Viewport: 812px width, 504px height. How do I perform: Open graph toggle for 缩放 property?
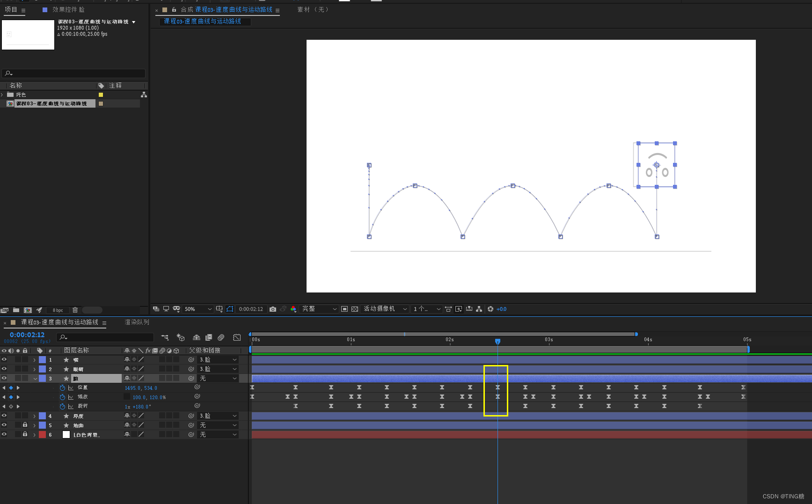click(x=71, y=397)
